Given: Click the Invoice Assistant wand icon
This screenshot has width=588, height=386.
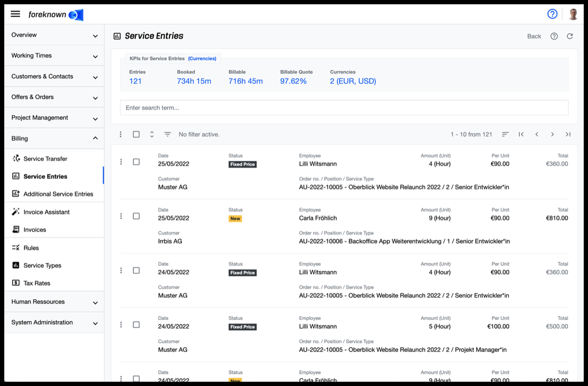Looking at the screenshot, I should point(16,212).
